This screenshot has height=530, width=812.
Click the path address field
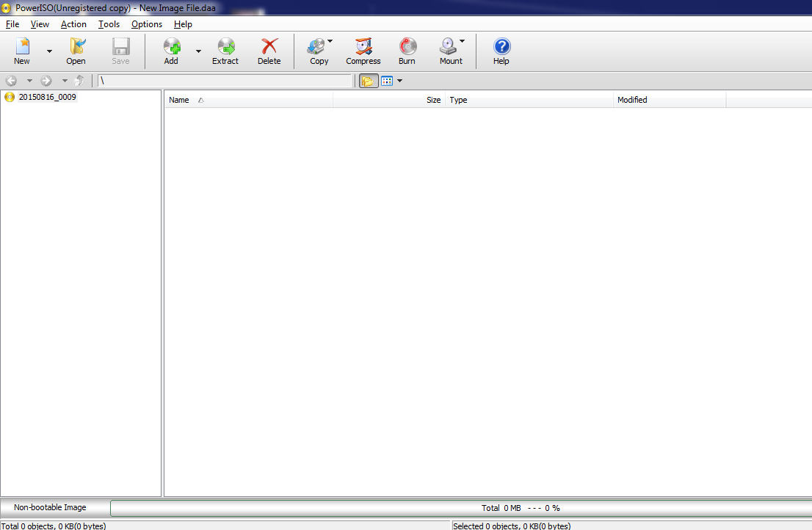(225, 81)
